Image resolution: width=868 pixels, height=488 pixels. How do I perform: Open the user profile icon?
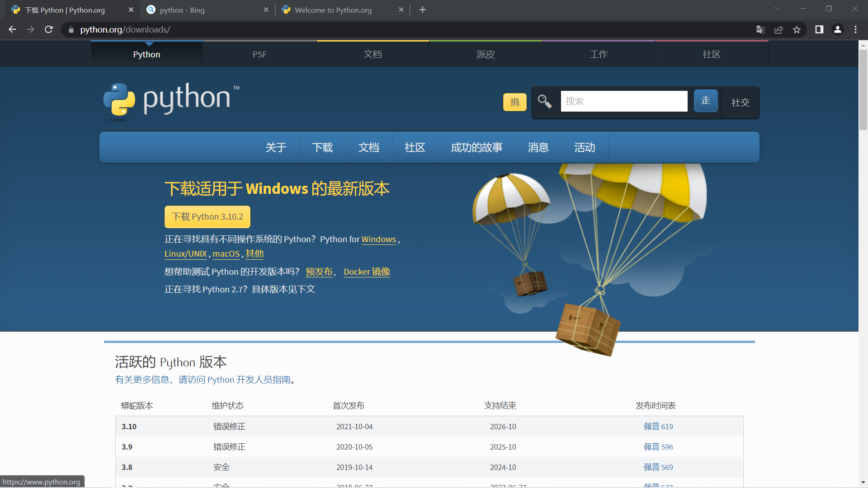(837, 29)
